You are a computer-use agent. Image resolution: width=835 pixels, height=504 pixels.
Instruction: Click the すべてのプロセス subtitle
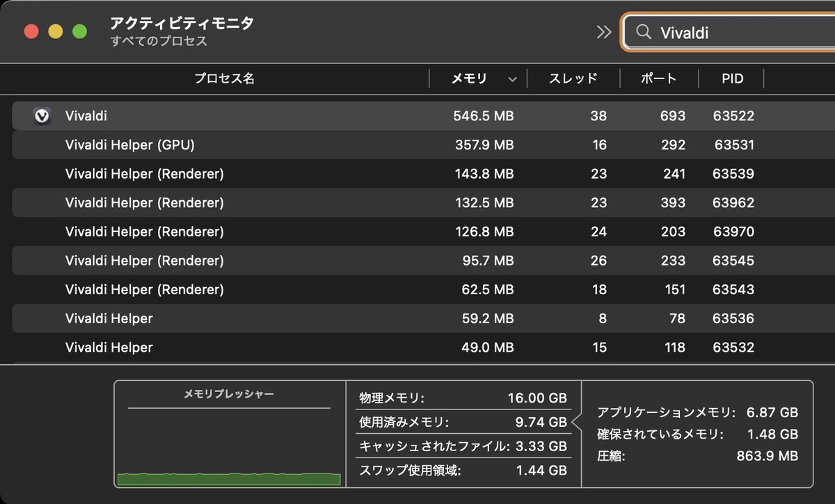159,42
